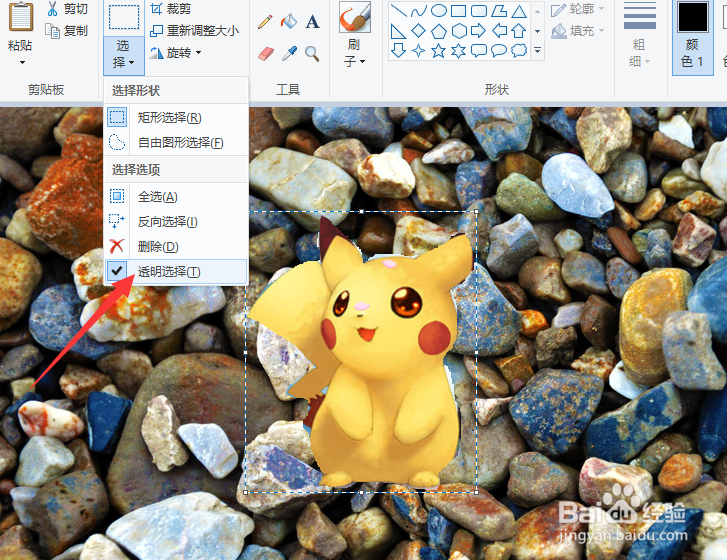
Task: Choose Invert selection (反向选择) menu item
Action: (x=176, y=222)
